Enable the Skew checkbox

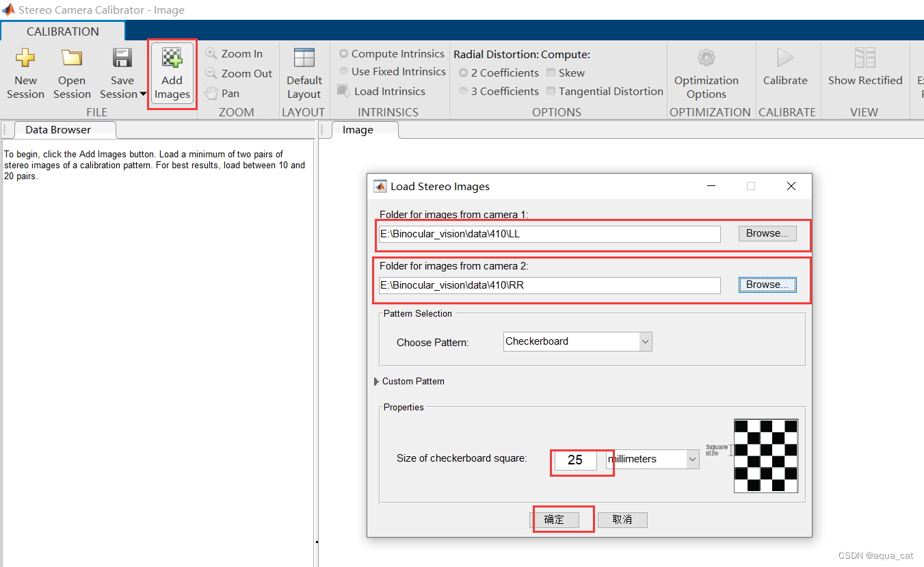(x=551, y=72)
